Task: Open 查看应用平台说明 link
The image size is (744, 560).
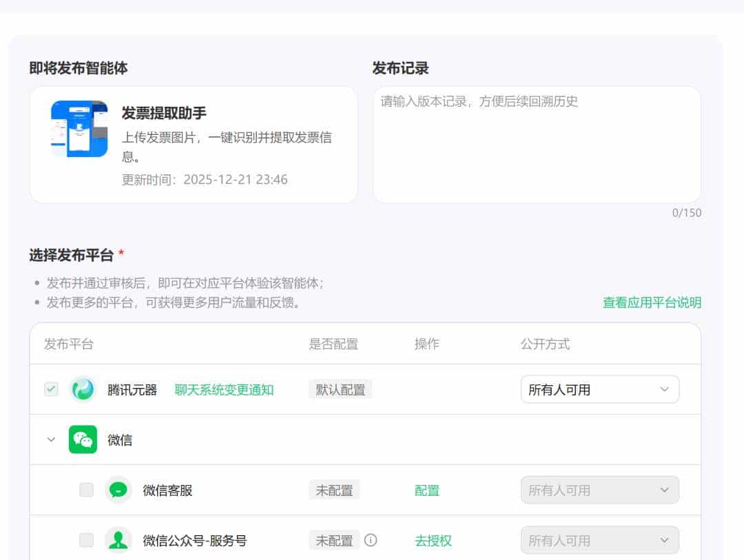Action: pyautogui.click(x=650, y=302)
